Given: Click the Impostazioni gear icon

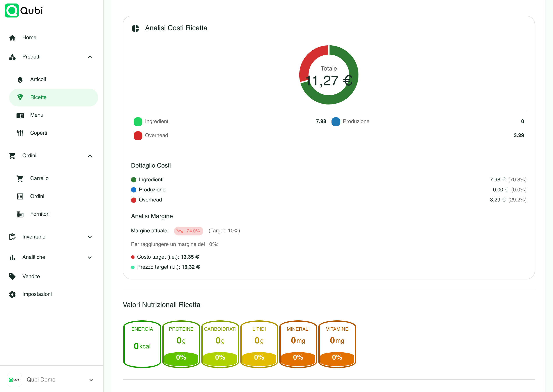Looking at the screenshot, I should click(12, 294).
